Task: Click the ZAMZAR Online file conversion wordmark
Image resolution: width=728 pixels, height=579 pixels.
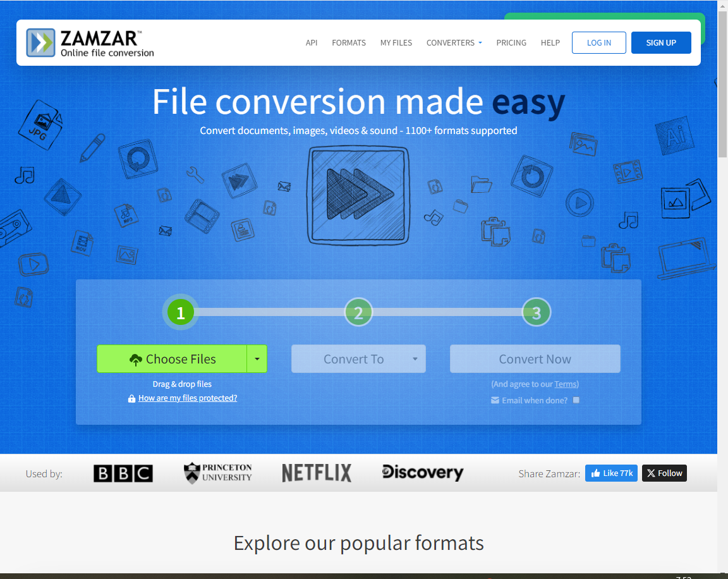Action: click(107, 44)
